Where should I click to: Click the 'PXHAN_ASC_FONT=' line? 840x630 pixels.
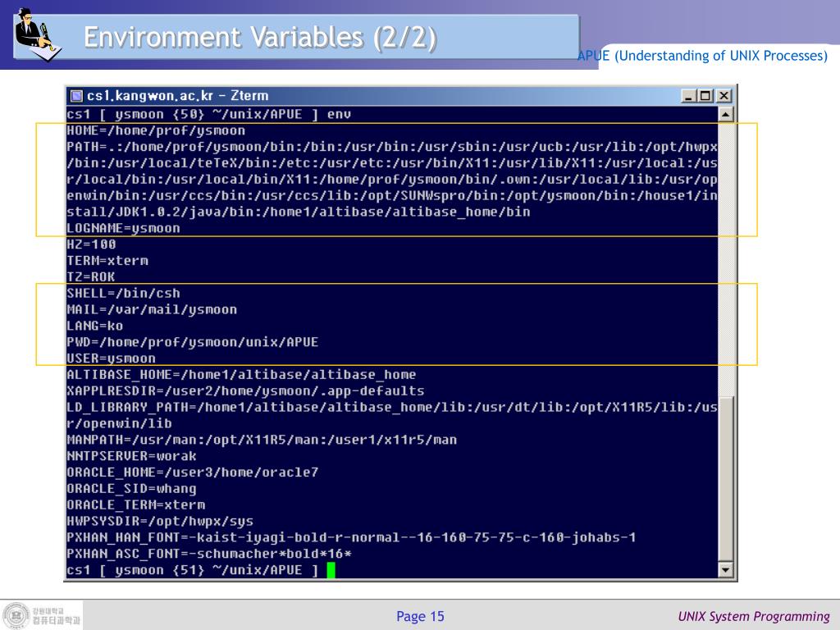coord(209,554)
